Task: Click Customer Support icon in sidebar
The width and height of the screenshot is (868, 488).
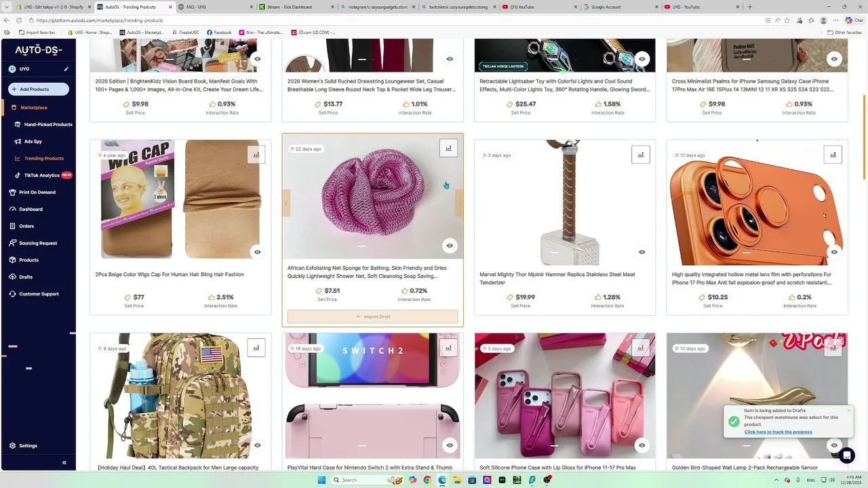Action: tap(13, 293)
